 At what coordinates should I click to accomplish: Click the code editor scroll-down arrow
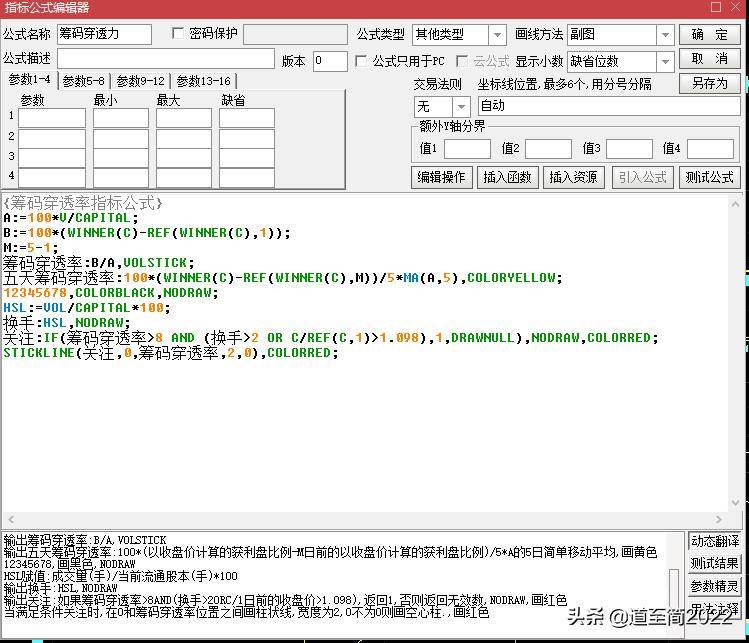point(736,502)
